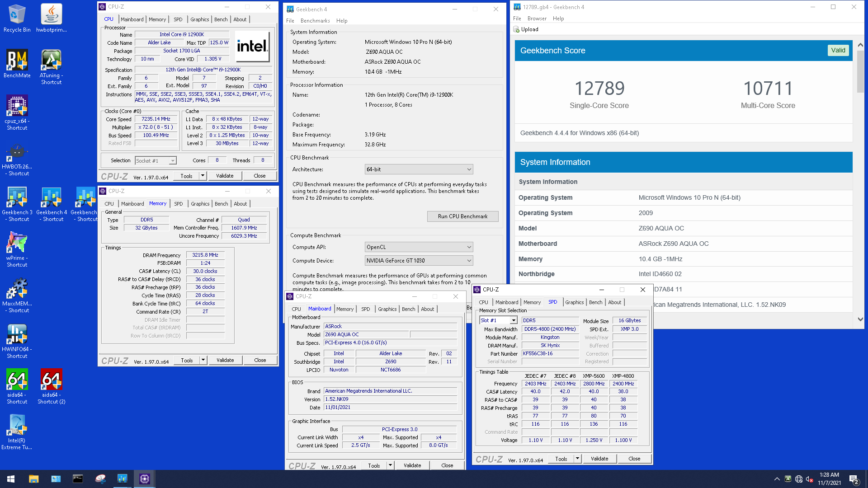
Task: Click the network globe tray icon
Action: coord(799,479)
